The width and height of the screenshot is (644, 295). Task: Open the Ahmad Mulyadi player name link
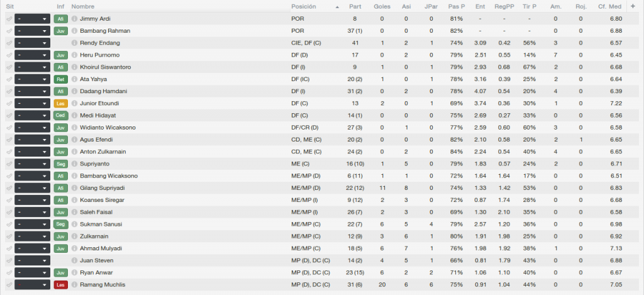click(x=101, y=248)
